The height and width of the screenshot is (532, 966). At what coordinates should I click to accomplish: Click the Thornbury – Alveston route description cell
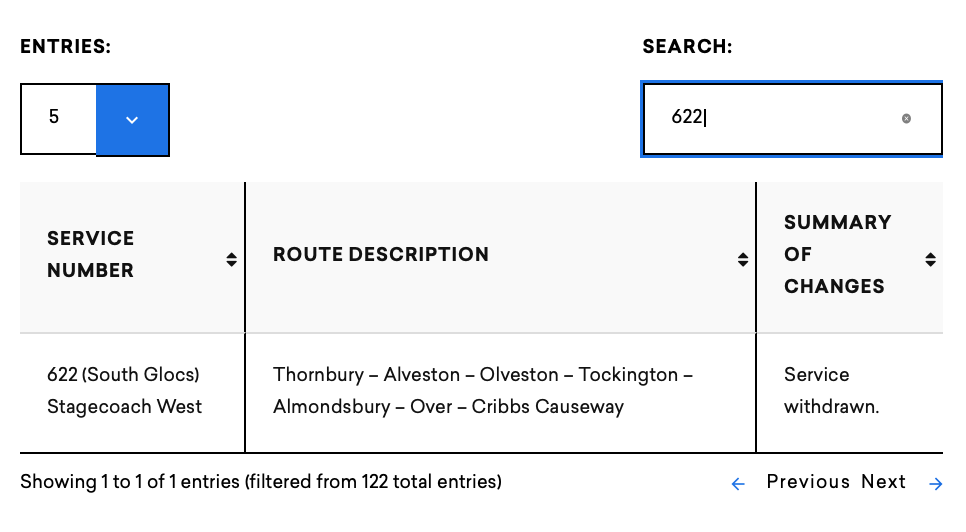tap(483, 391)
